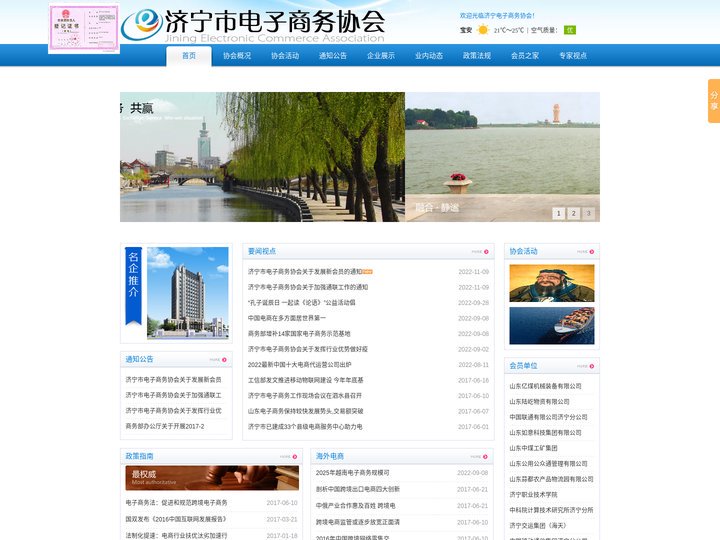The height and width of the screenshot is (540, 720).
Task: Go to 政策法规 navigation item
Action: click(x=477, y=56)
